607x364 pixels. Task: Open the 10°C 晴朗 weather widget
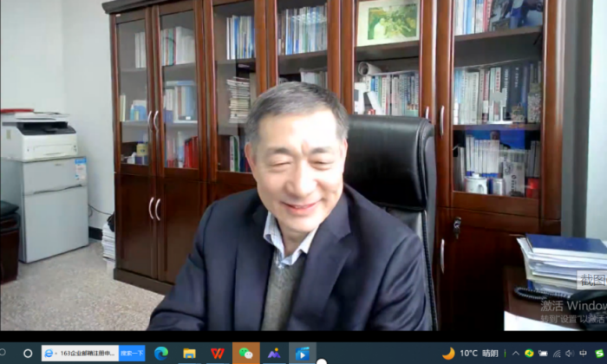[479, 354]
